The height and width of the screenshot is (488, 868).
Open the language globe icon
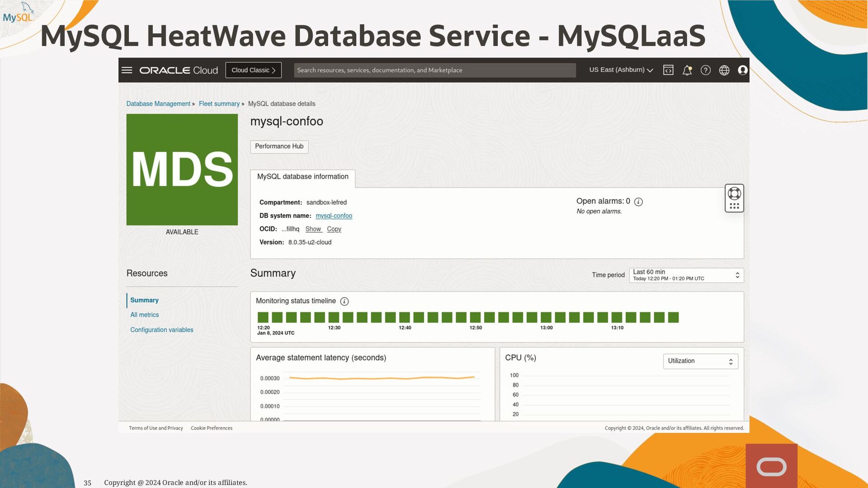pyautogui.click(x=724, y=70)
